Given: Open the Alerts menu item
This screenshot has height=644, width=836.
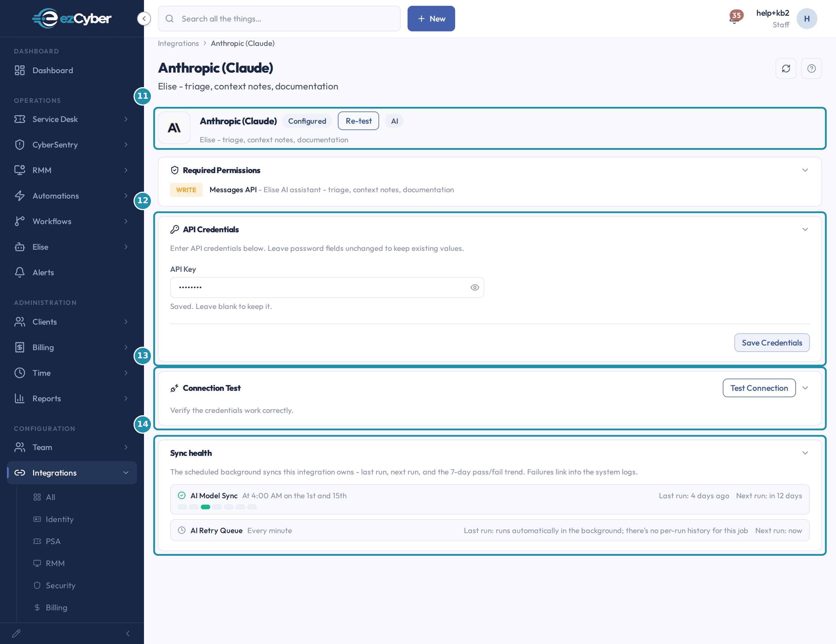Looking at the screenshot, I should (72, 272).
